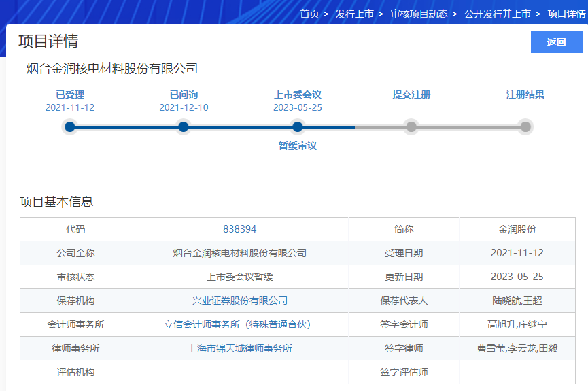Click the 注册结果 stage label
This screenshot has width=588, height=391.
[525, 95]
